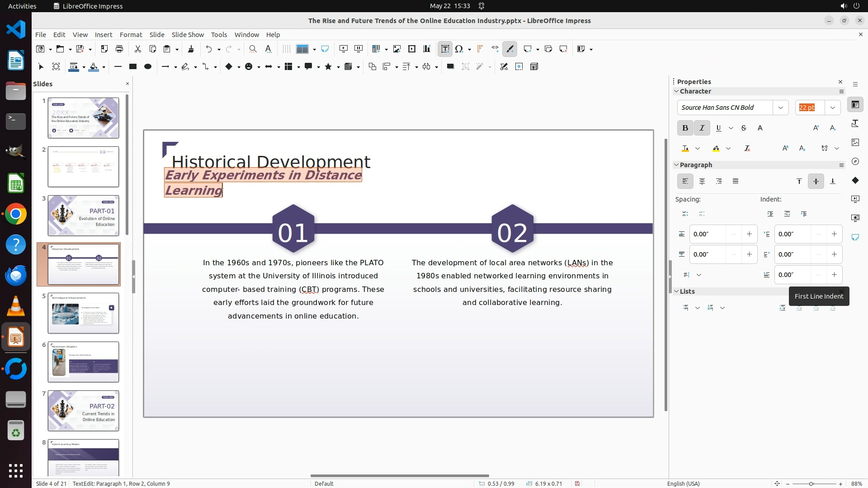Click the Insert Image toolbar icon

pyautogui.click(x=396, y=49)
